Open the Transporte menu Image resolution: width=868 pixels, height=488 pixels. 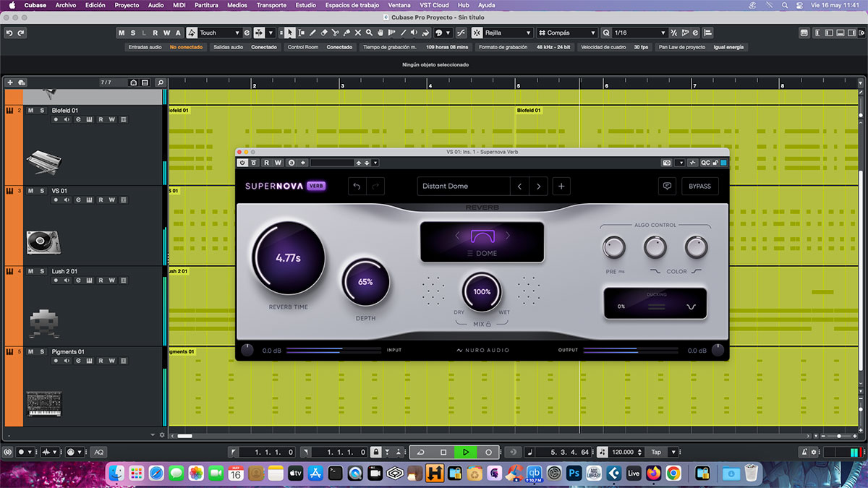pyautogui.click(x=271, y=5)
